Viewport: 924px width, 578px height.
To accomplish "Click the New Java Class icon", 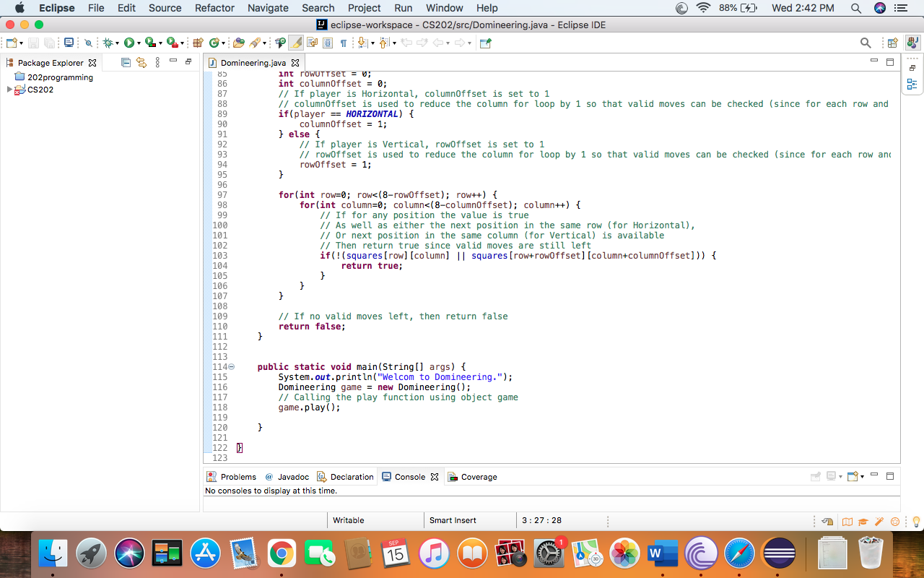I will pyautogui.click(x=214, y=43).
